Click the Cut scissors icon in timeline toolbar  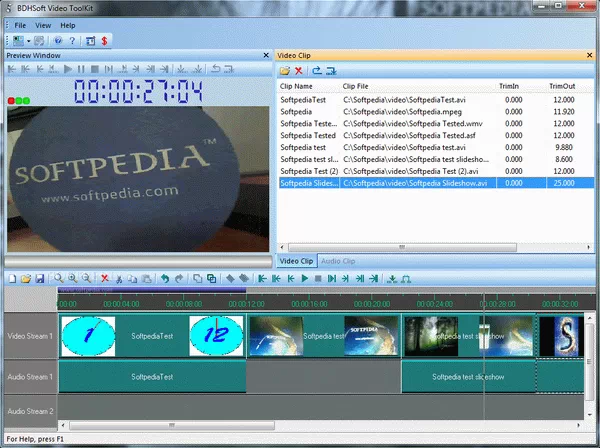tap(118, 278)
